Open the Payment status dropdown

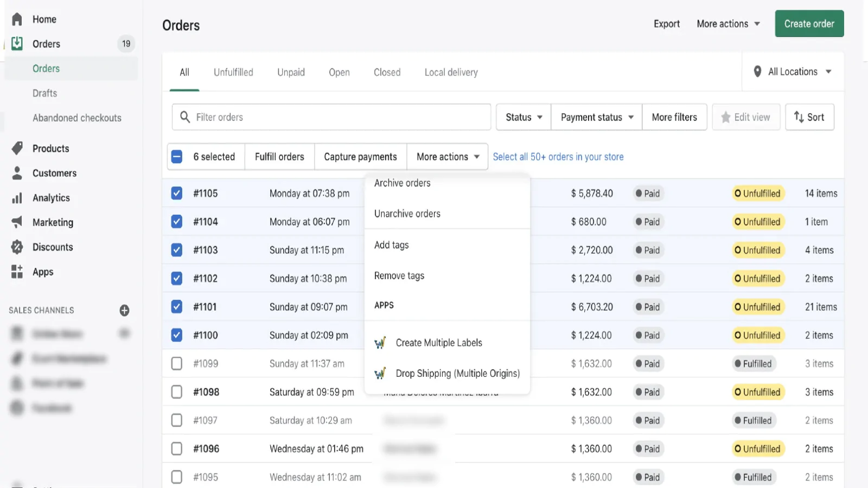tap(597, 117)
